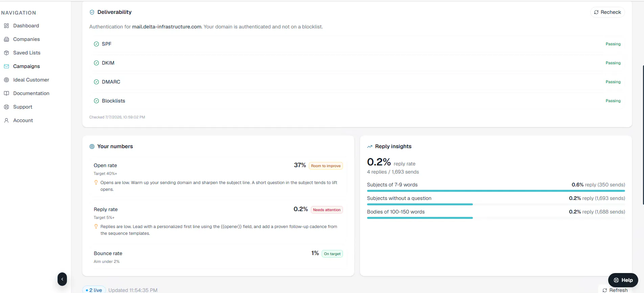
Task: Click the Support lifebuoy icon
Action: pyautogui.click(x=6, y=107)
